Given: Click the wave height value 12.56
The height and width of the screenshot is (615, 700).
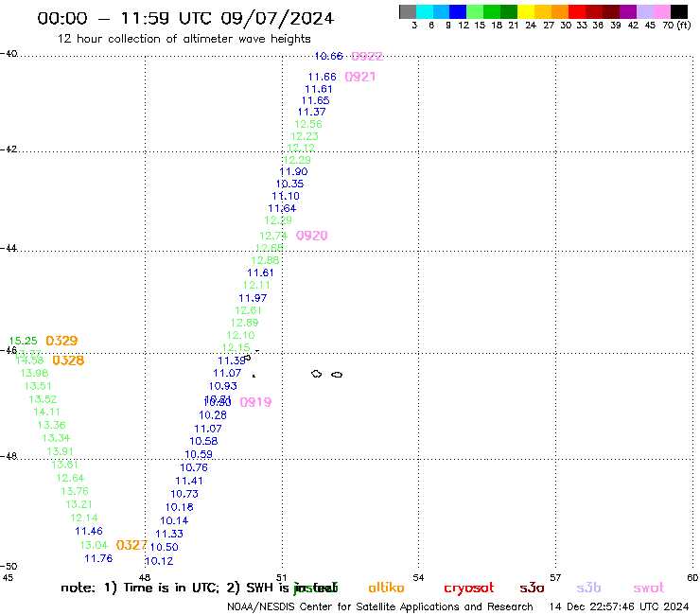Looking at the screenshot, I should tap(308, 124).
